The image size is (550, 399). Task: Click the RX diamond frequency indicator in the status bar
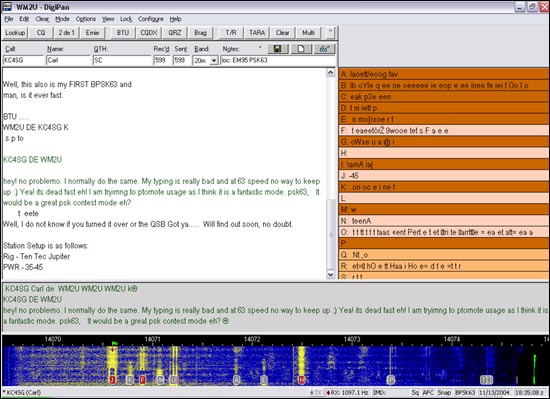[347, 392]
